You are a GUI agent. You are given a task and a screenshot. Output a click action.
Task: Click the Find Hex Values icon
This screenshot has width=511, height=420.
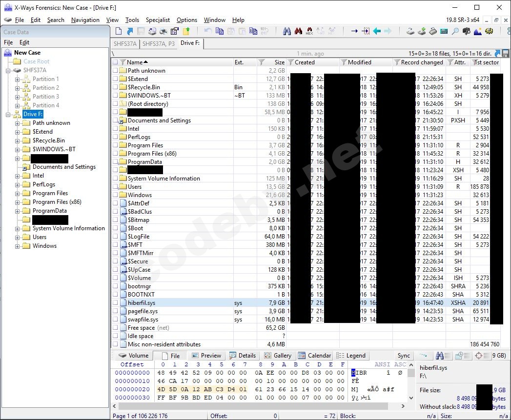[x=309, y=31]
